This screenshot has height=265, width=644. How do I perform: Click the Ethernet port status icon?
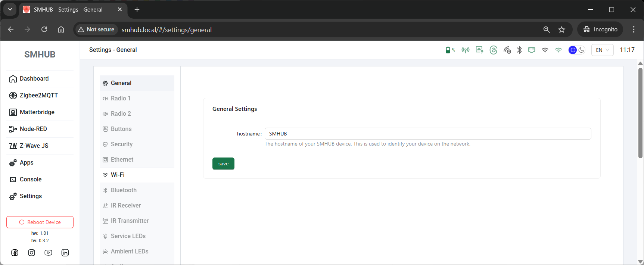coord(532,50)
